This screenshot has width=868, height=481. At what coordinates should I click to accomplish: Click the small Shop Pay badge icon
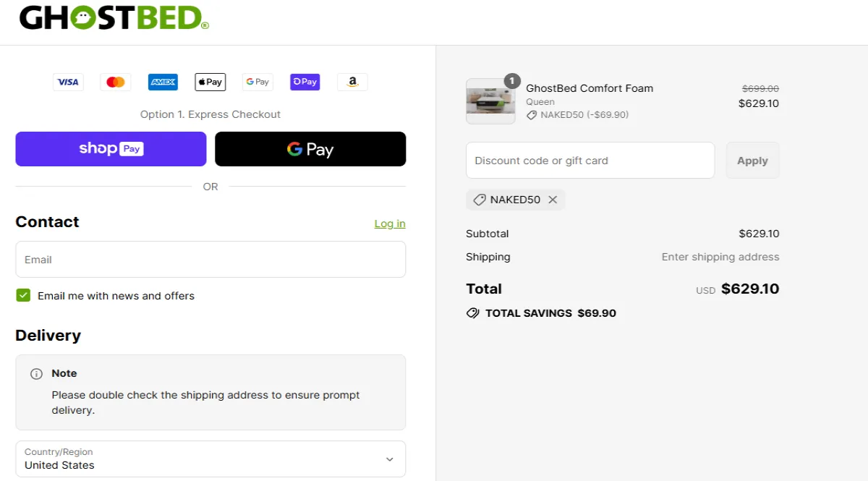coord(305,82)
